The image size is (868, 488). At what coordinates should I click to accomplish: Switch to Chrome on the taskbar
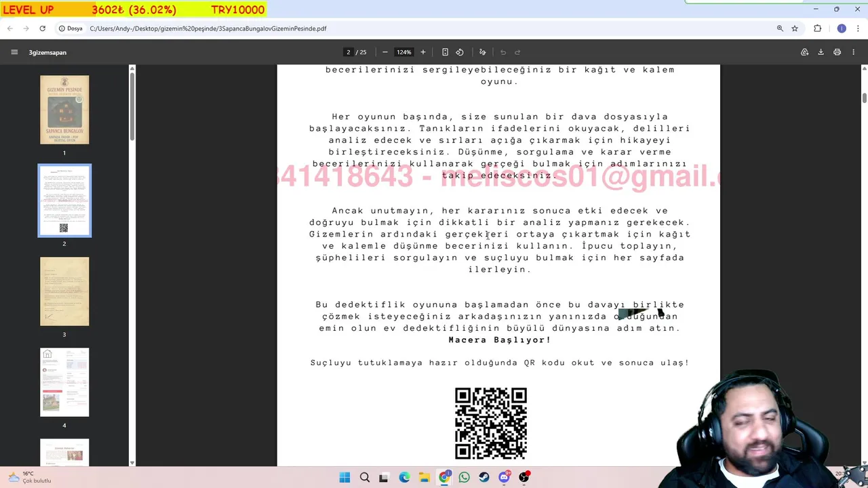point(444,477)
